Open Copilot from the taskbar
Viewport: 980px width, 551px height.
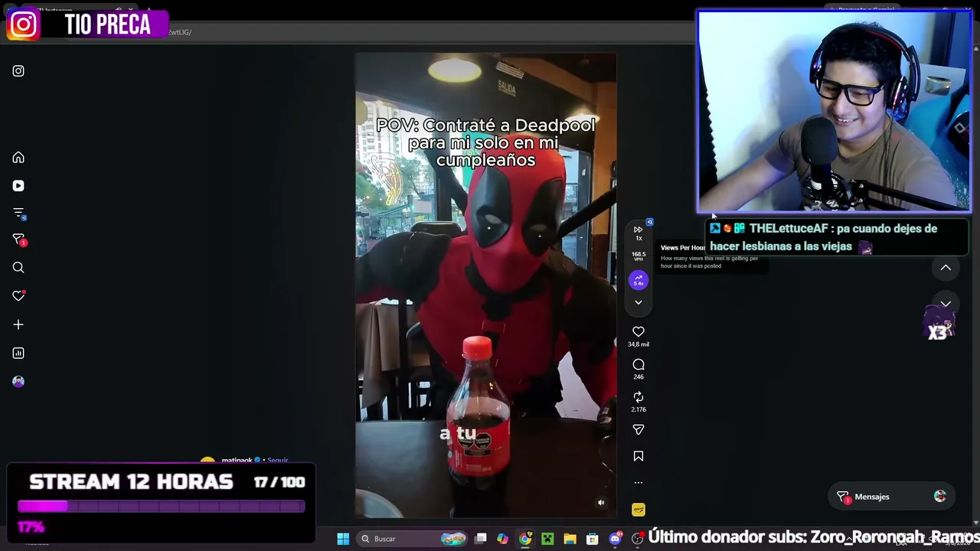pos(502,539)
